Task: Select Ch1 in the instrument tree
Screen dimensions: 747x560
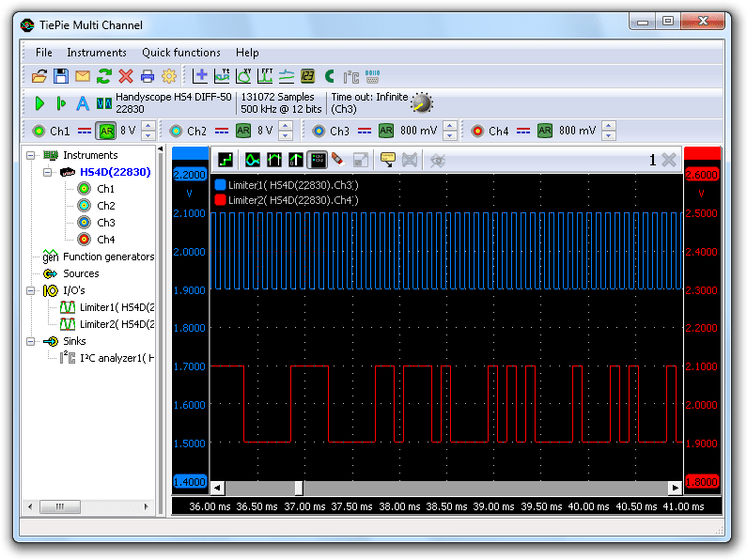Action: click(105, 189)
